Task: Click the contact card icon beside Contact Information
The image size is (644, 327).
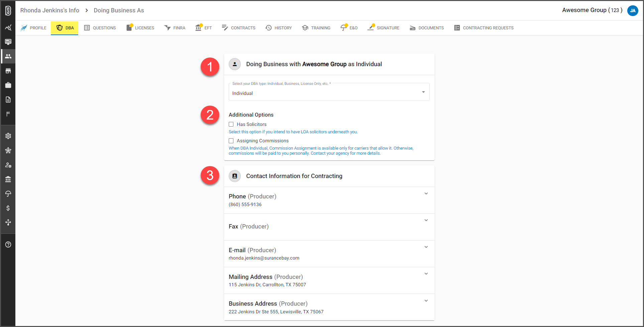Action: (235, 176)
